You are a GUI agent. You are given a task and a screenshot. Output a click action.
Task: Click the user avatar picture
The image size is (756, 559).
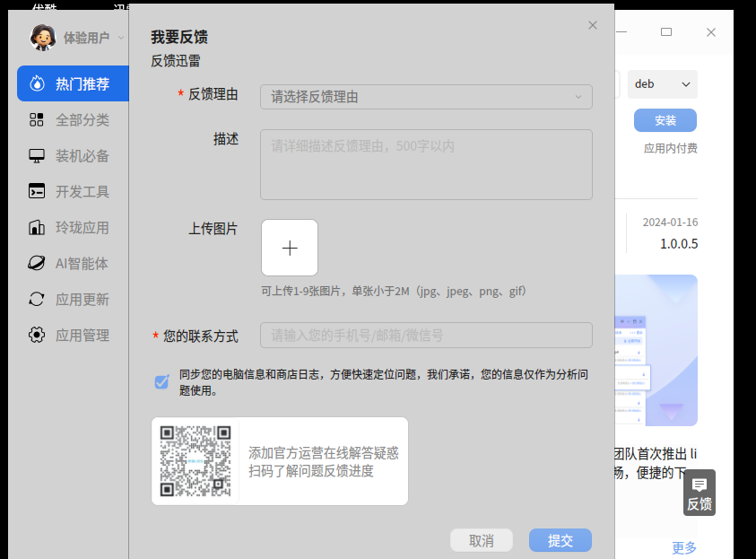[43, 38]
